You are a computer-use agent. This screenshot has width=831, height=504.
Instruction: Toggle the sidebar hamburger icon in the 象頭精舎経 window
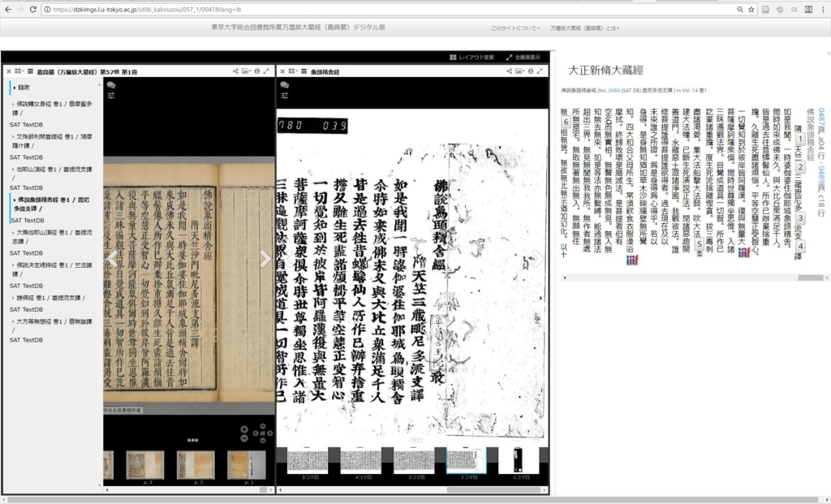pyautogui.click(x=304, y=71)
